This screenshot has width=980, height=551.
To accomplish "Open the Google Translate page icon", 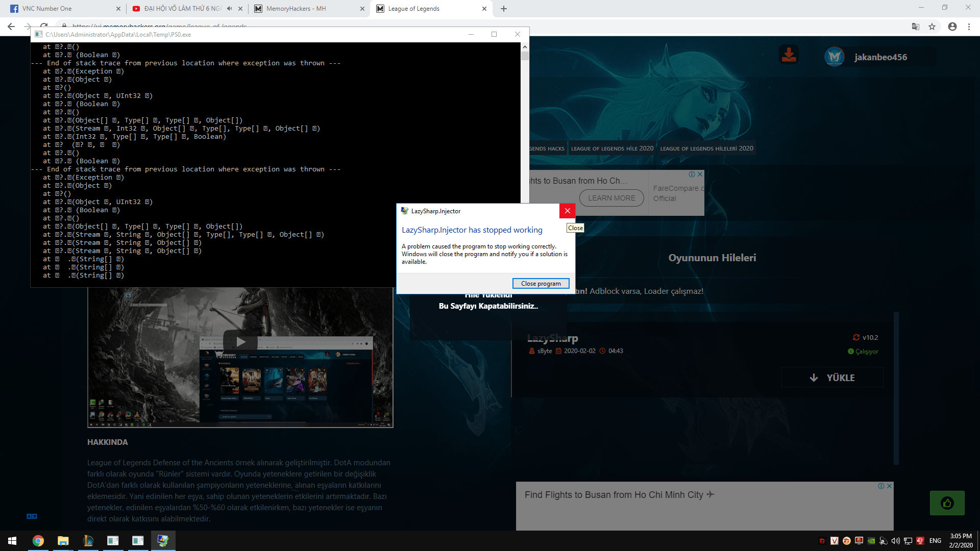I will [916, 27].
